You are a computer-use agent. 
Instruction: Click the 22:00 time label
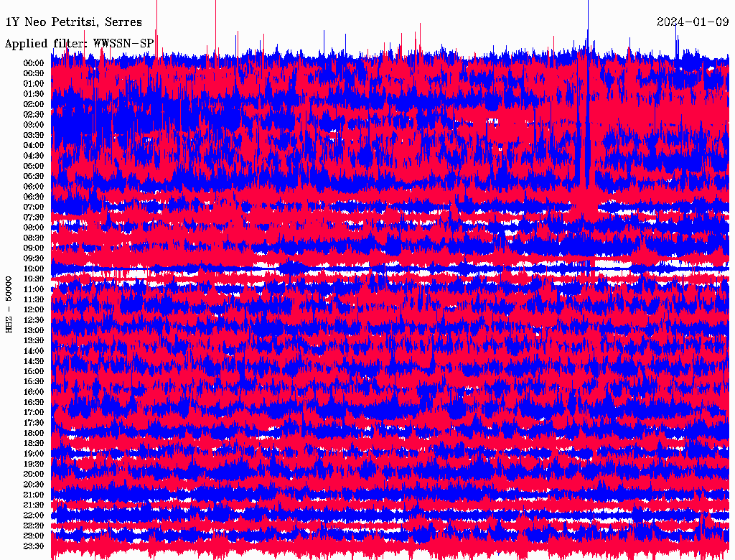click(34, 515)
